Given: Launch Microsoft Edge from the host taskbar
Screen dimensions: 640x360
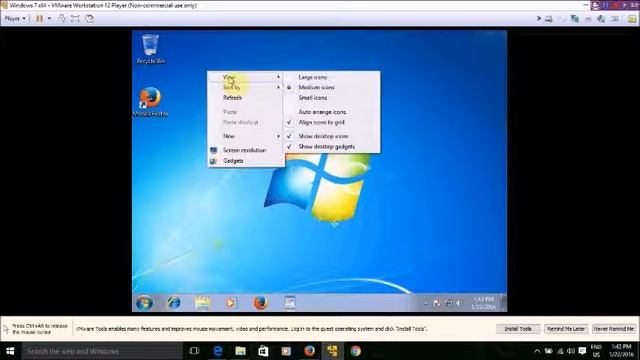Looking at the screenshot, I should (x=218, y=351).
